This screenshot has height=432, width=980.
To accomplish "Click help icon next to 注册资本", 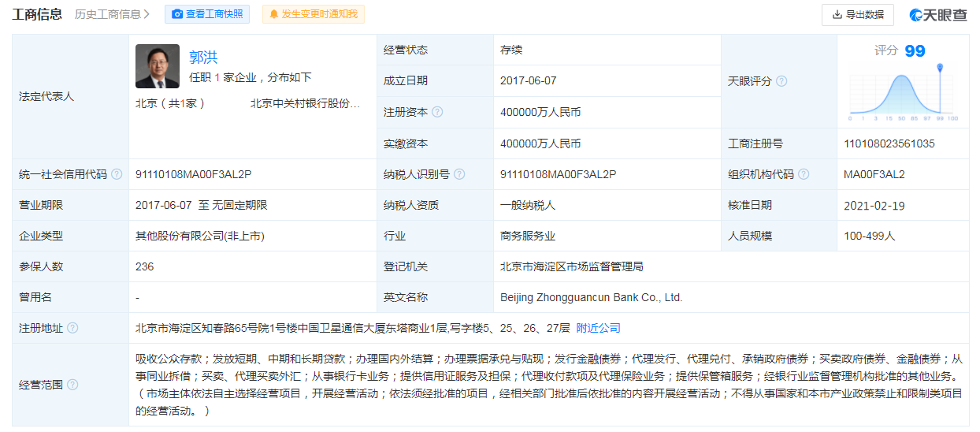I will click(437, 112).
